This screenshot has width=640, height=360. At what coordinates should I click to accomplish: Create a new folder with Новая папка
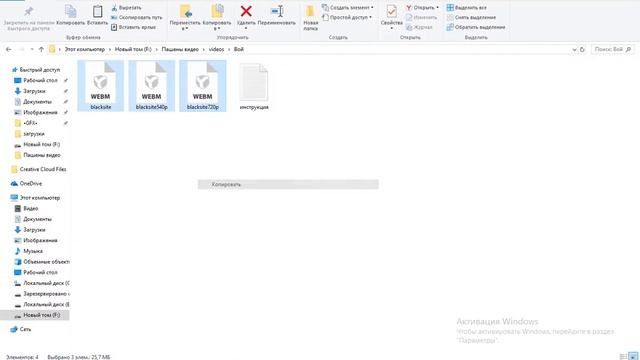[311, 18]
